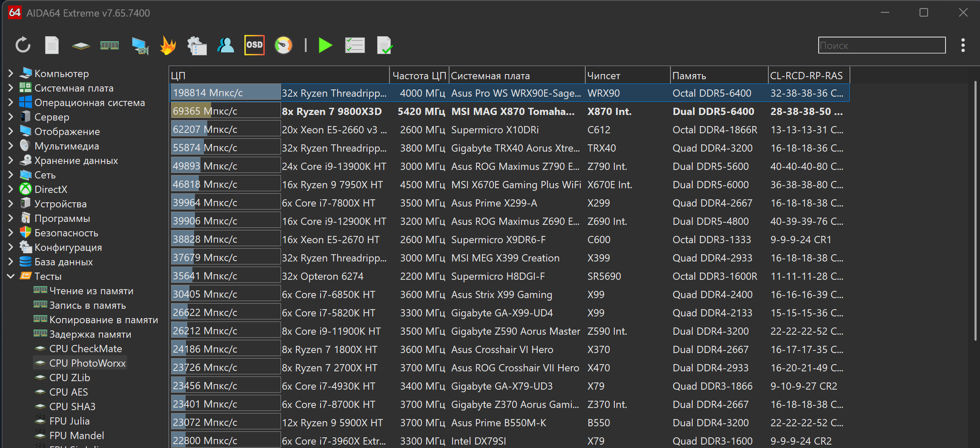Open the gauge sensor panel icon

point(284,45)
